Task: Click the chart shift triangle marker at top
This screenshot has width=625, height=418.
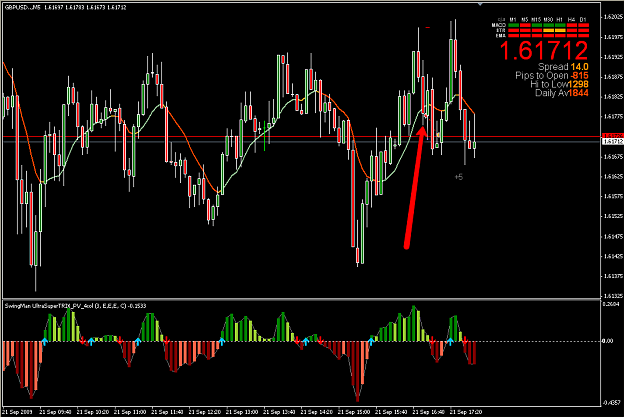Action: pos(480,4)
